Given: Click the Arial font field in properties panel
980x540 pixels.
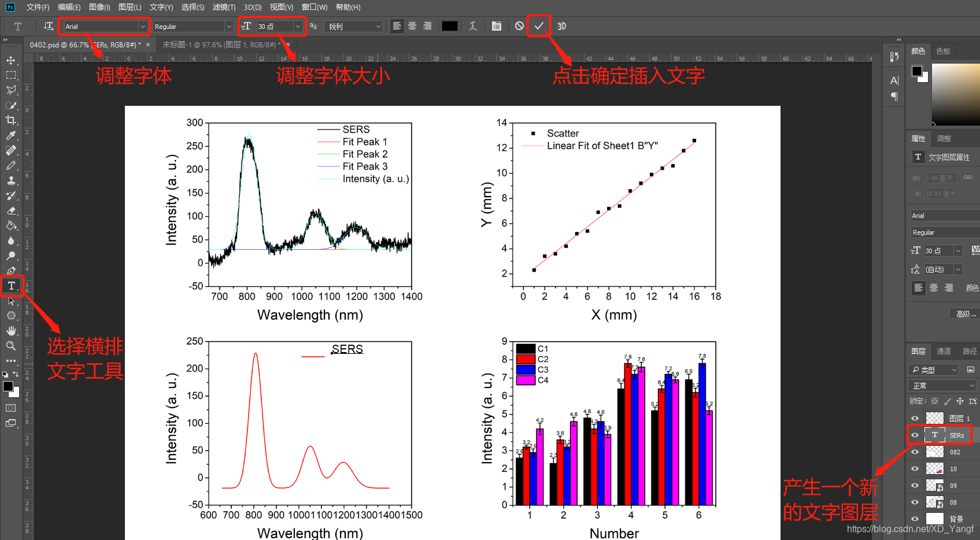Looking at the screenshot, I should click(x=945, y=216).
